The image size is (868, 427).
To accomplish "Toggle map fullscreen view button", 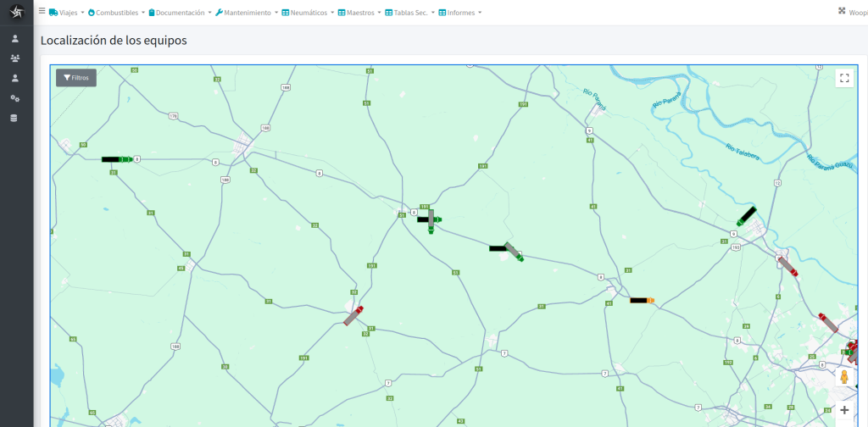I will [x=843, y=78].
